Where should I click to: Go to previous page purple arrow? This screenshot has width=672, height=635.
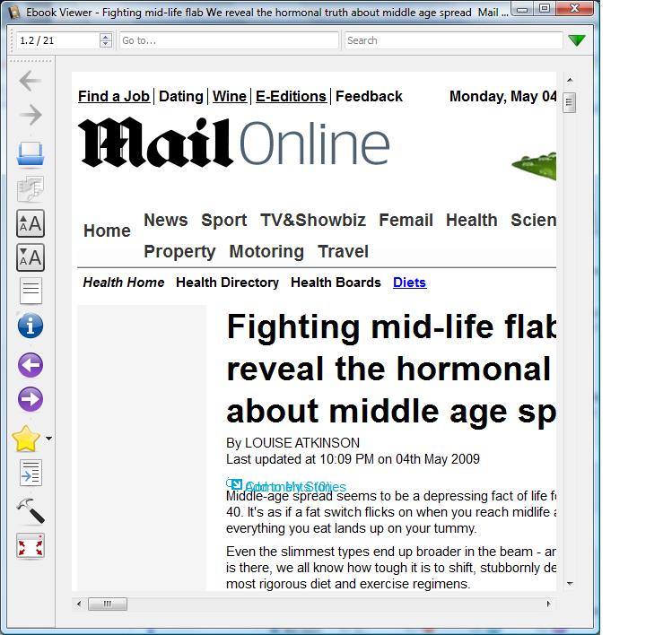[30, 365]
